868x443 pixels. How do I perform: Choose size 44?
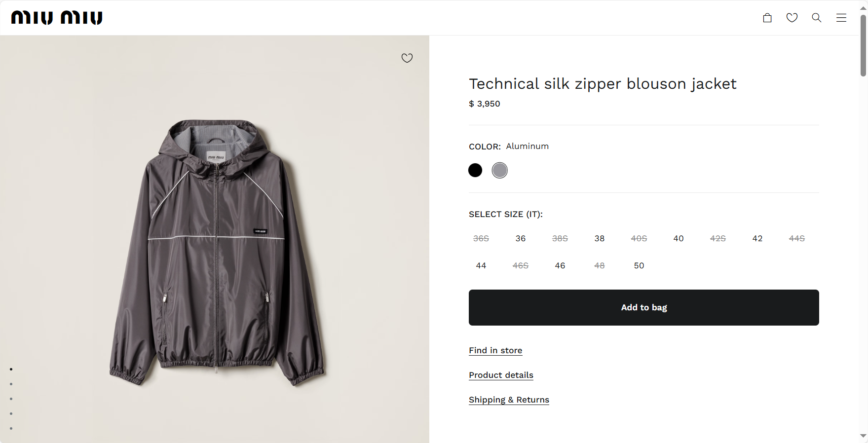[481, 265]
